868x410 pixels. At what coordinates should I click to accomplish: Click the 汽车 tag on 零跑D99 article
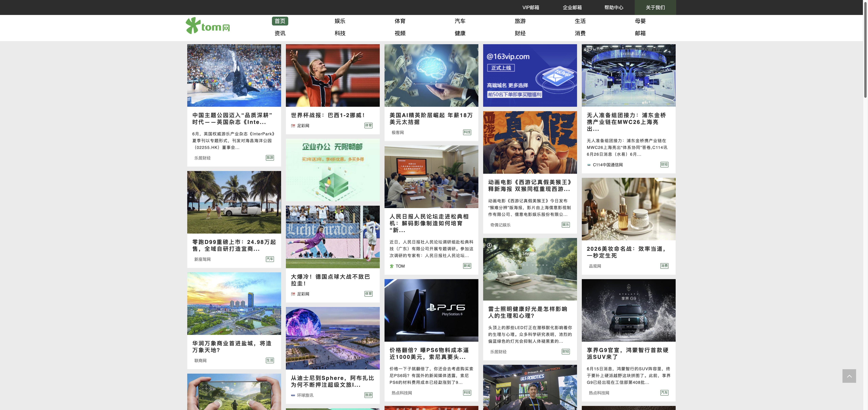pyautogui.click(x=270, y=259)
